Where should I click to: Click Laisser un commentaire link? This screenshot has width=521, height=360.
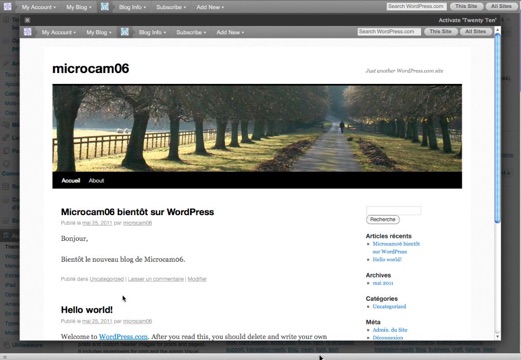156,279
